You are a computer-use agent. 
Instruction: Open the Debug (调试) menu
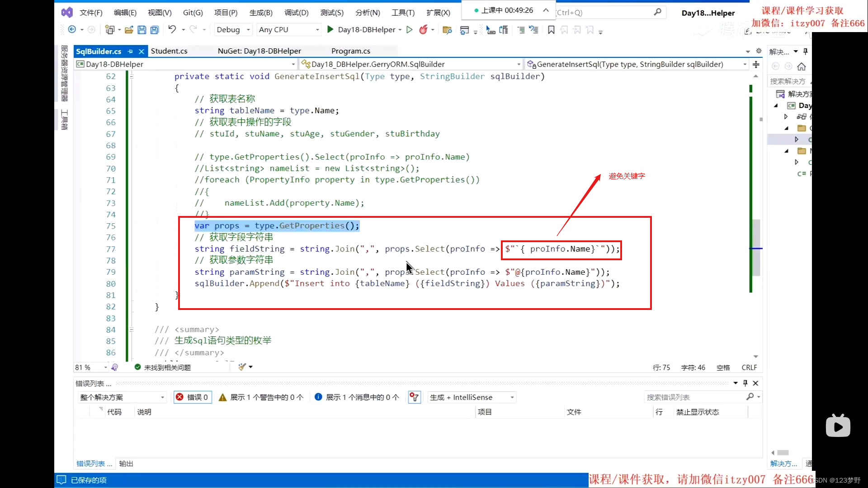coord(296,13)
